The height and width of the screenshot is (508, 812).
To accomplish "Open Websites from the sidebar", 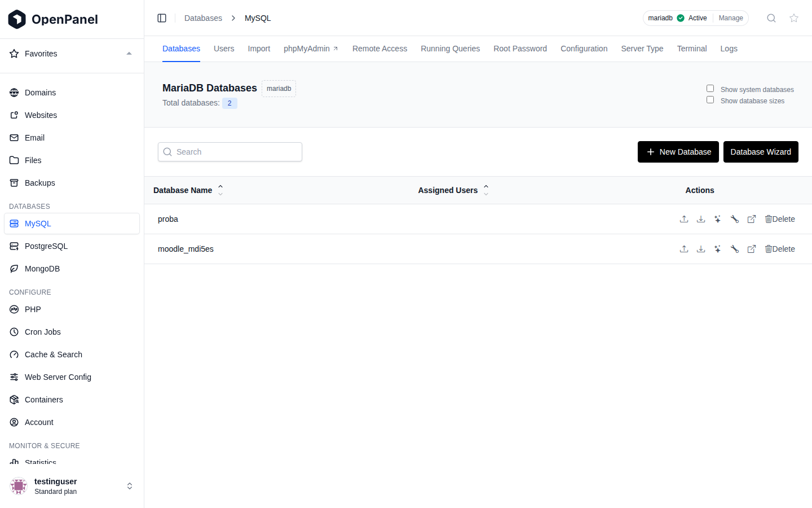I will point(72,115).
